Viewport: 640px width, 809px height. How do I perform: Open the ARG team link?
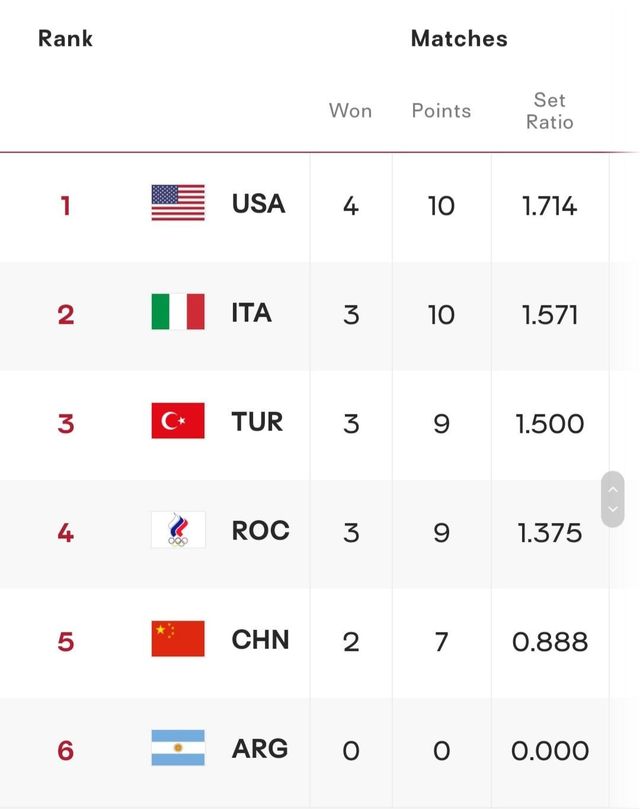pyautogui.click(x=260, y=749)
